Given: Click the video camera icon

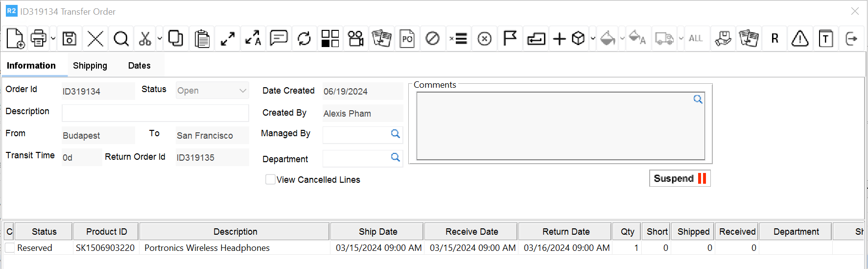Looking at the screenshot, I should pyautogui.click(x=356, y=38).
